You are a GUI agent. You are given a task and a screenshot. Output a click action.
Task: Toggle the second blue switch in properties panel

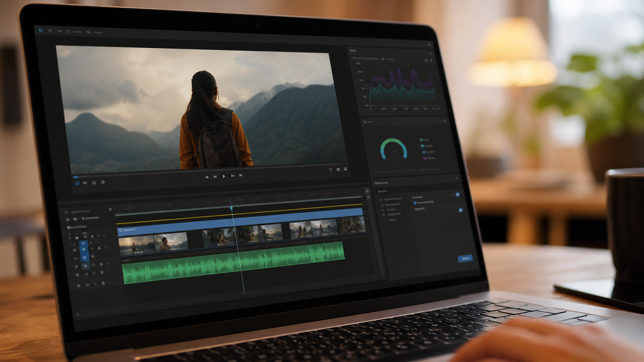[460, 210]
